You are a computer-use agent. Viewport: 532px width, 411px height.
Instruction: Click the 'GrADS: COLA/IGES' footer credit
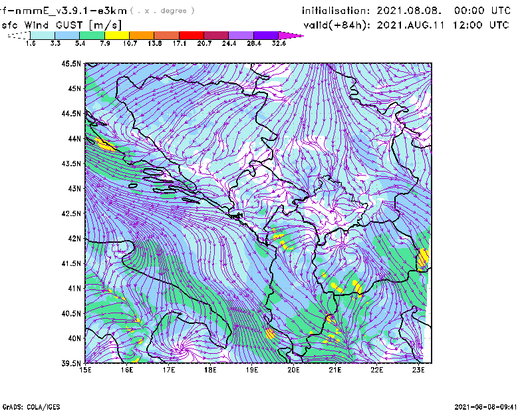31,407
